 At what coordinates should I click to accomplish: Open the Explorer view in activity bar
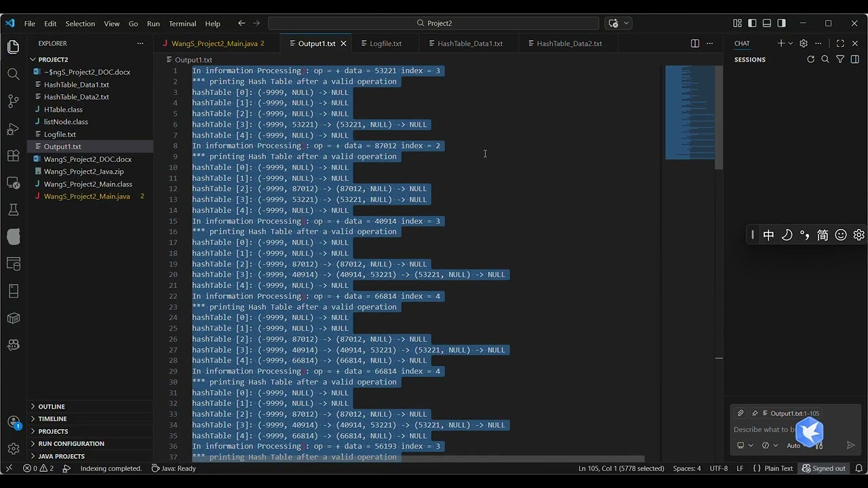13,47
